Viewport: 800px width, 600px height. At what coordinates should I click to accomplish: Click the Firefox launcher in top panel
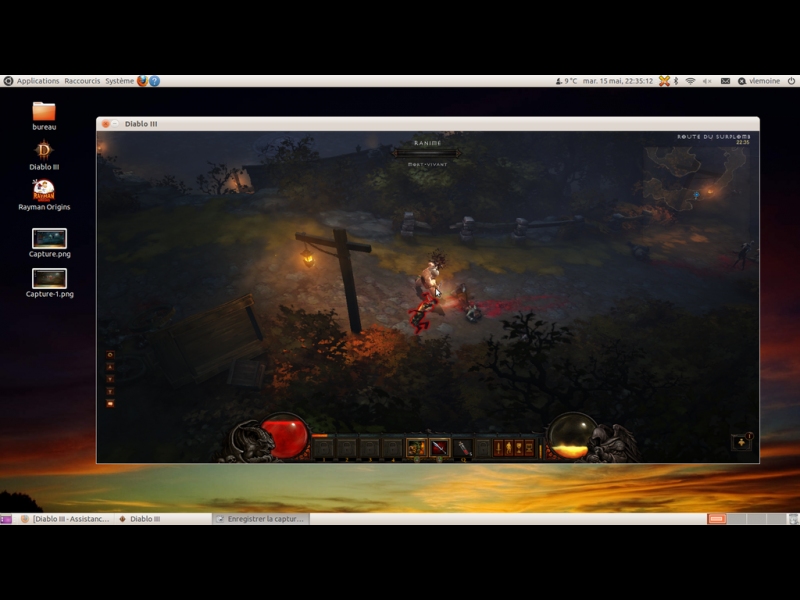pyautogui.click(x=142, y=81)
